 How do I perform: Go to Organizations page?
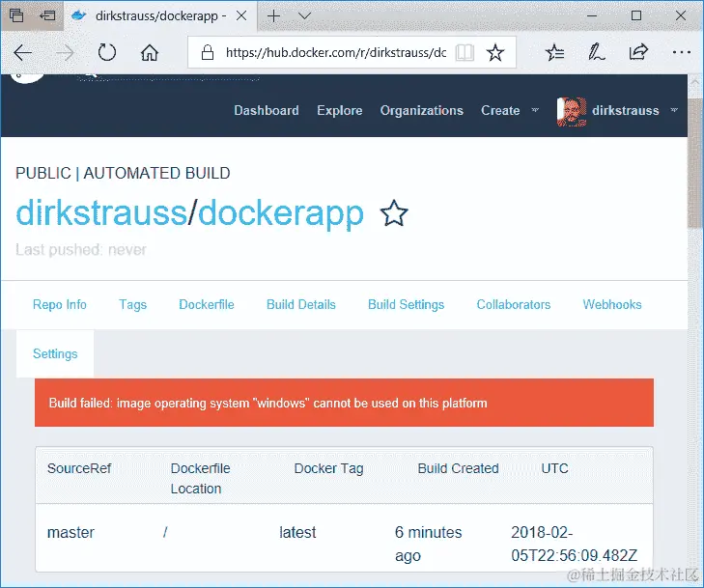coord(422,110)
